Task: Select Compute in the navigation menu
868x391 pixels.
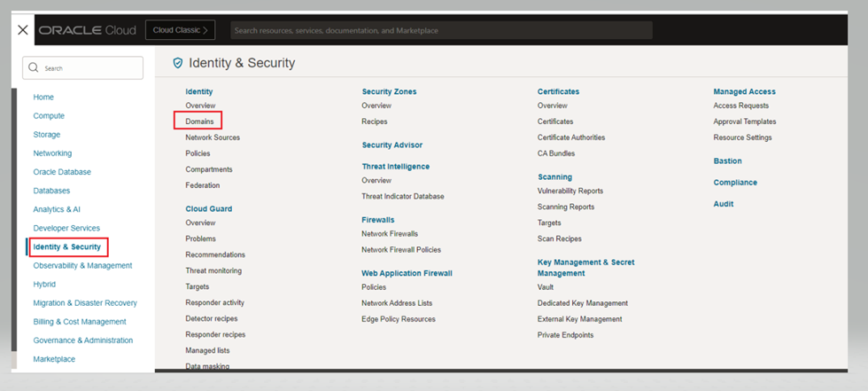Action: click(x=49, y=116)
